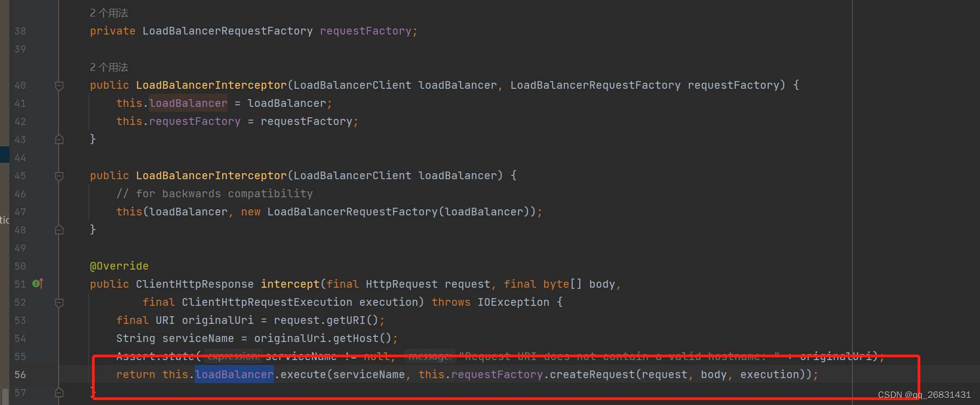The height and width of the screenshot is (405, 980).
Task: Click the execute method call on line 56
Action: [303, 374]
